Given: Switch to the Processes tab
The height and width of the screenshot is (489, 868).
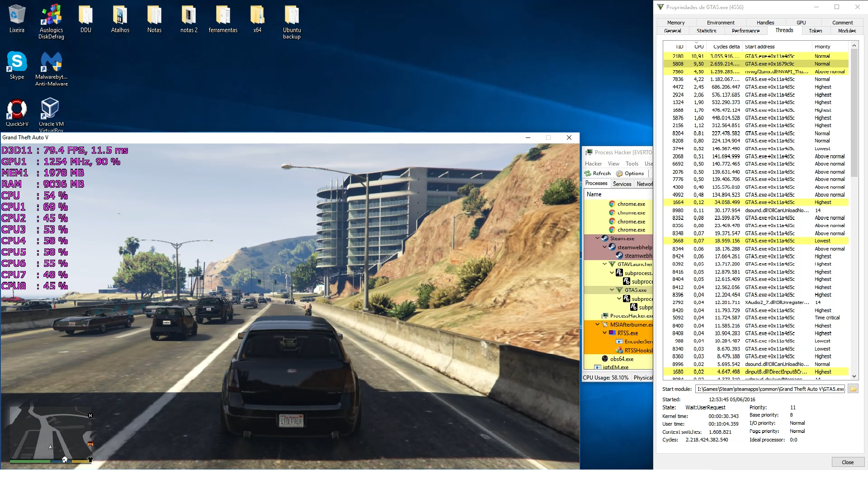Looking at the screenshot, I should 596,183.
